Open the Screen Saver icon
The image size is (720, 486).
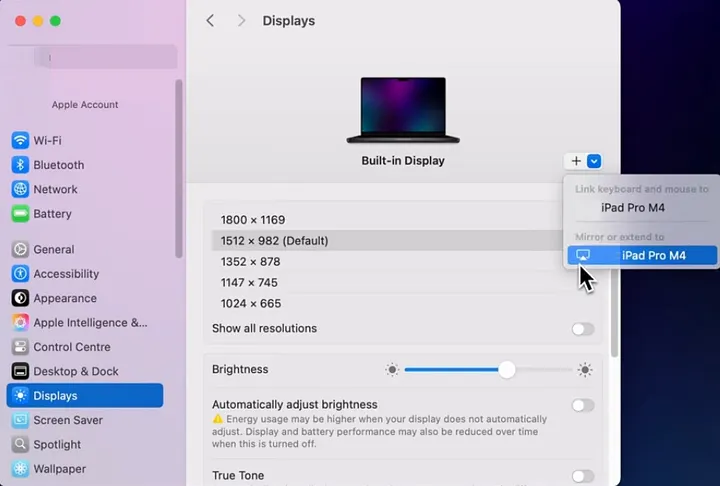(x=20, y=420)
